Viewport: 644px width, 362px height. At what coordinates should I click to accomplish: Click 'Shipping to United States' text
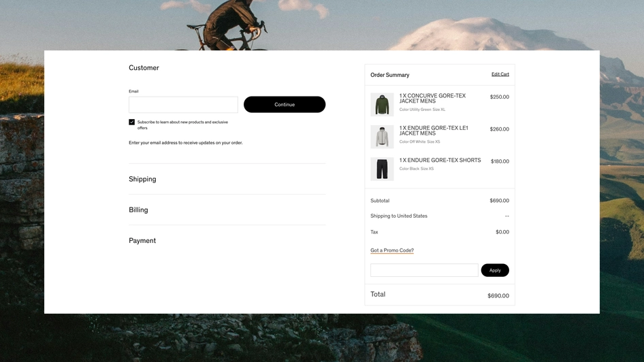(399, 216)
